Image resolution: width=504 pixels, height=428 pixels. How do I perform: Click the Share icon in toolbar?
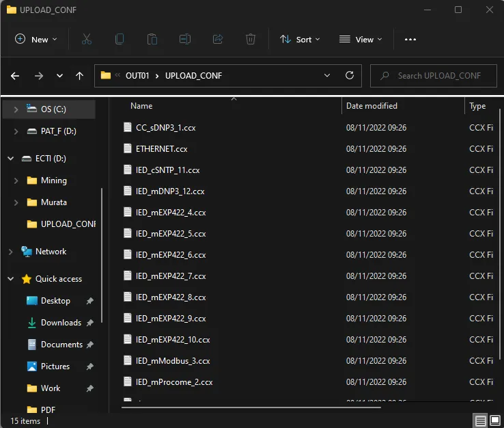(218, 39)
